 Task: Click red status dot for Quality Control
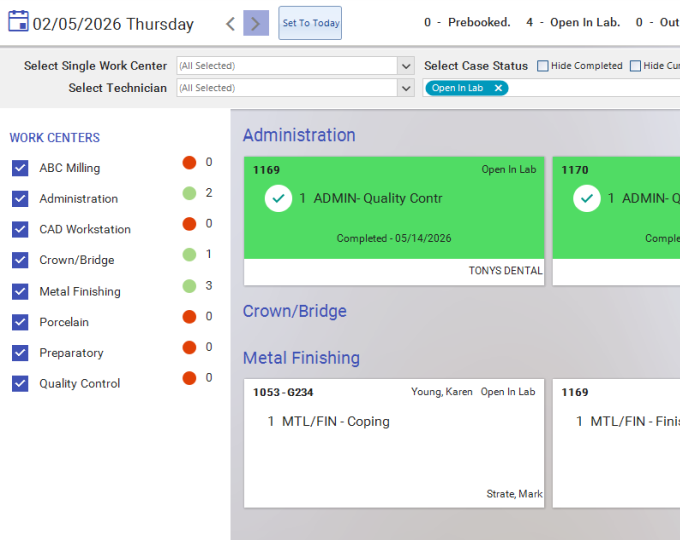point(190,378)
